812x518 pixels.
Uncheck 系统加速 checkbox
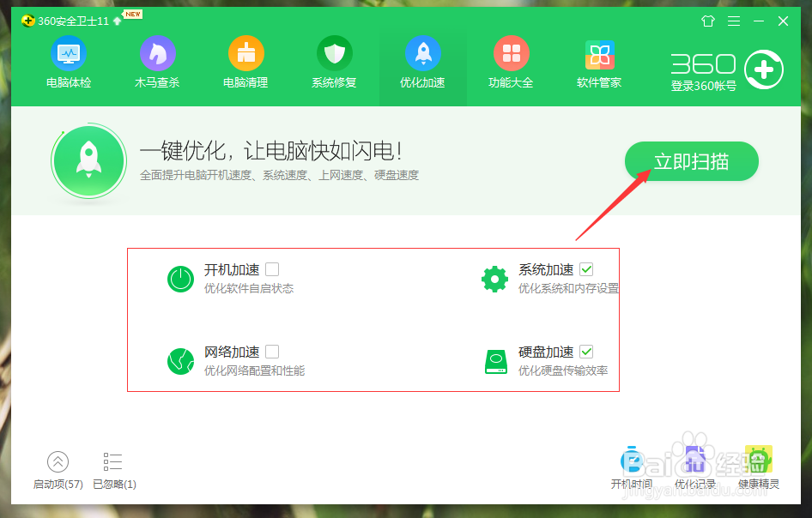[586, 269]
